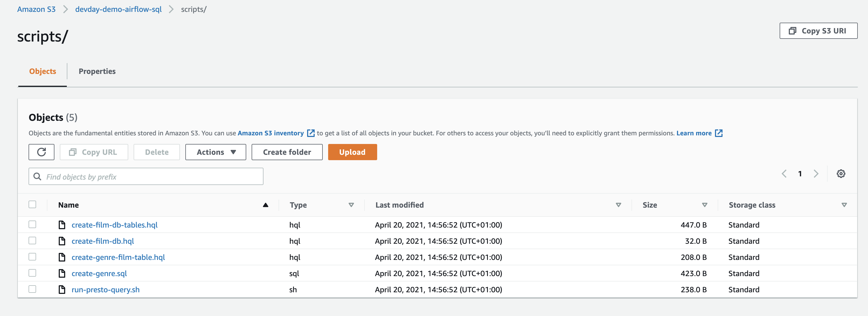Screen dimensions: 868x316
Task: Check the create-film-db-tables.hql row checkbox
Action: (x=32, y=224)
